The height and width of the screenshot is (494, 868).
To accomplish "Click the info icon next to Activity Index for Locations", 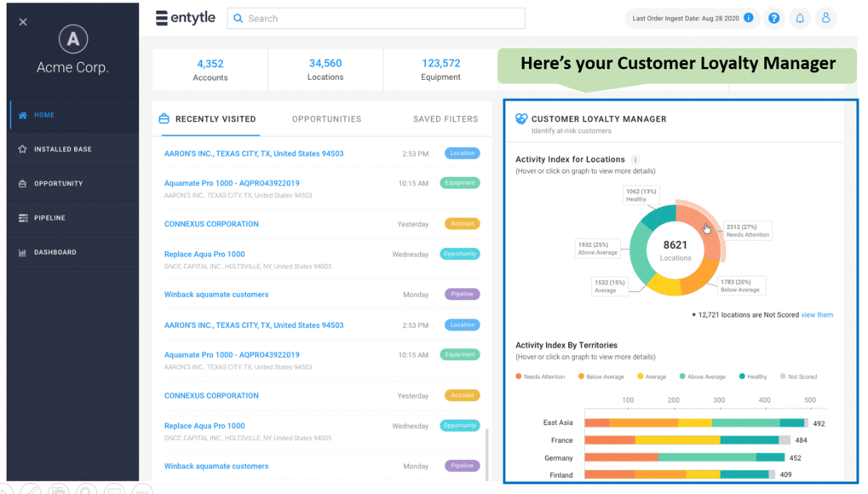I will click(x=635, y=159).
